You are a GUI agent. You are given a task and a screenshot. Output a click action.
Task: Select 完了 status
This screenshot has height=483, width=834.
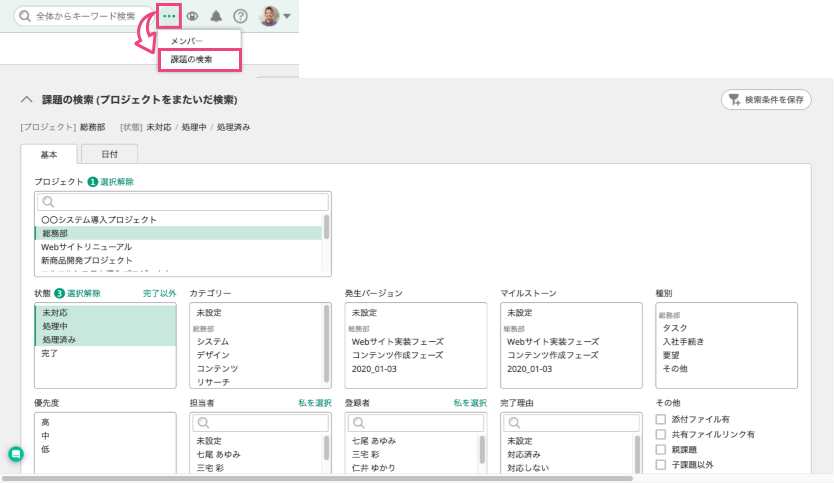(105, 353)
